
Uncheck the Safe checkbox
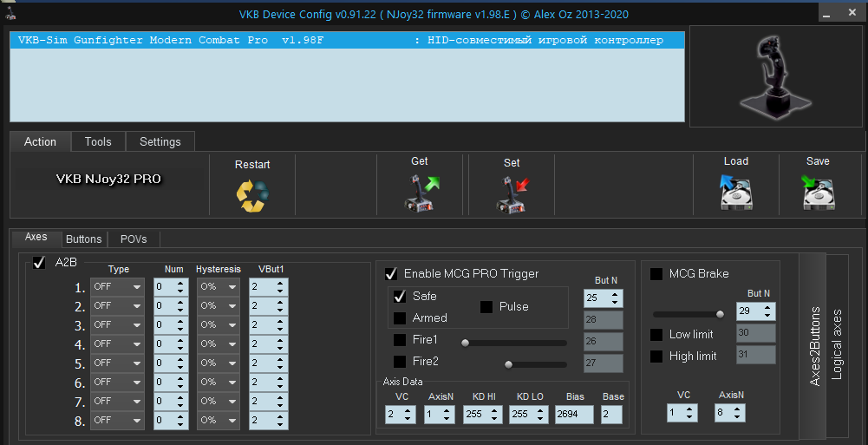tap(400, 297)
